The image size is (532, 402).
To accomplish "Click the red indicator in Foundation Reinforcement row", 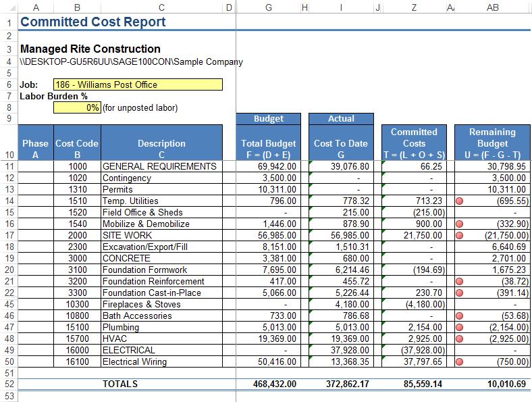I will pyautogui.click(x=459, y=282).
